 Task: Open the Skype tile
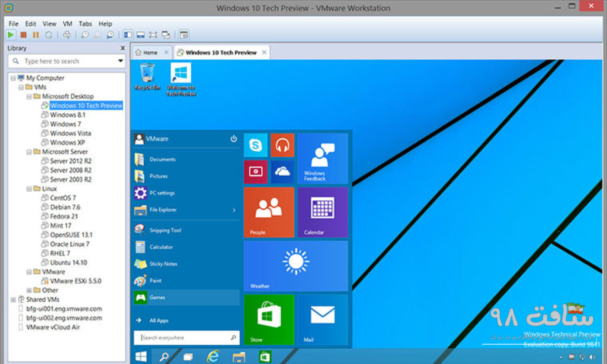255,146
